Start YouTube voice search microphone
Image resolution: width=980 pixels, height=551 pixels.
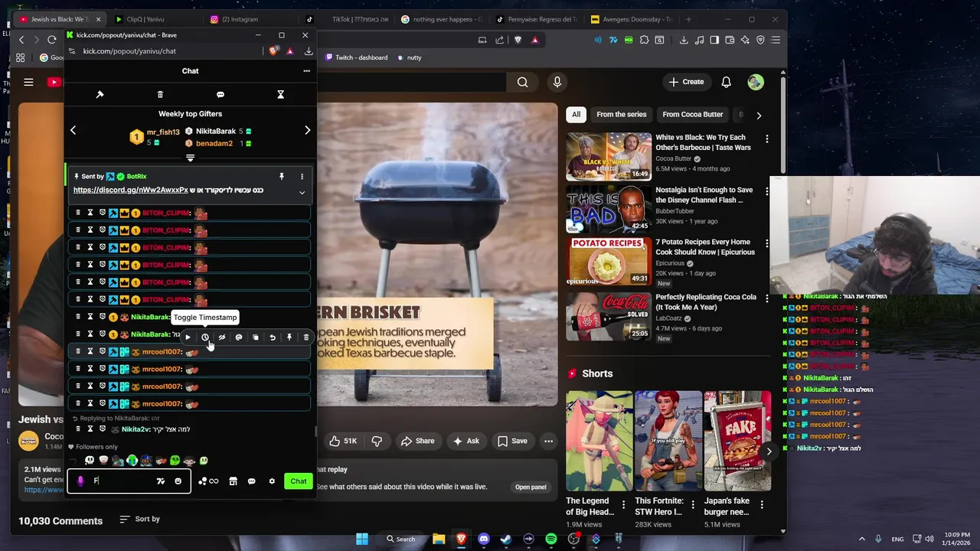(x=557, y=82)
